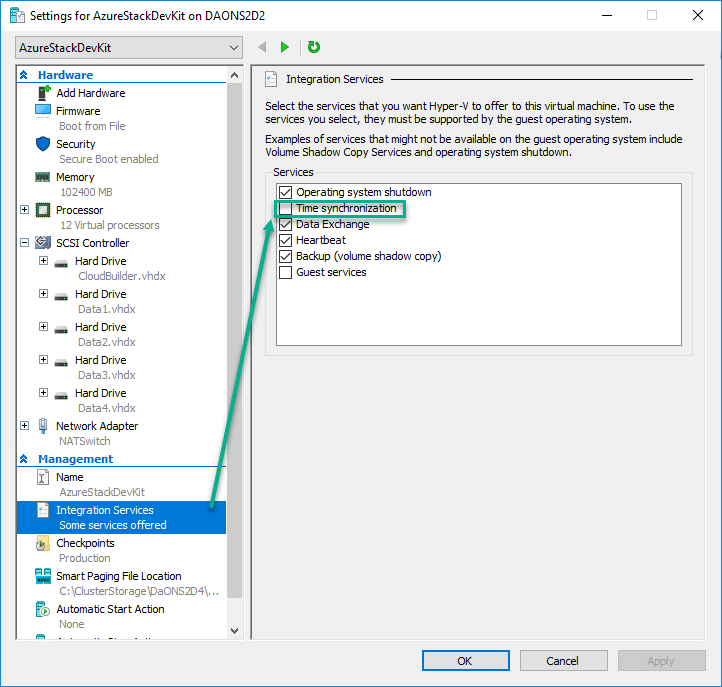Click the Data3.vhdx hard drive icon
Screen dimensions: 722x687
point(61,363)
